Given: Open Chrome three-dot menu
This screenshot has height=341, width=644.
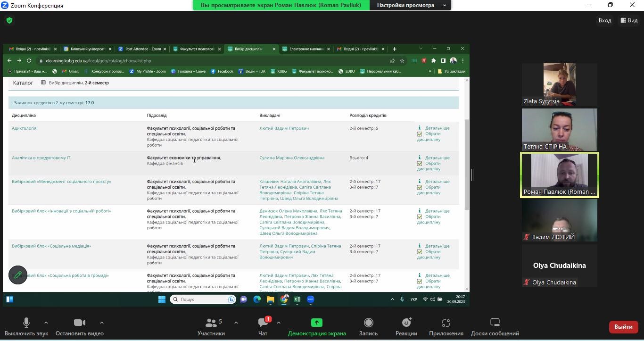Looking at the screenshot, I should click(x=463, y=61).
